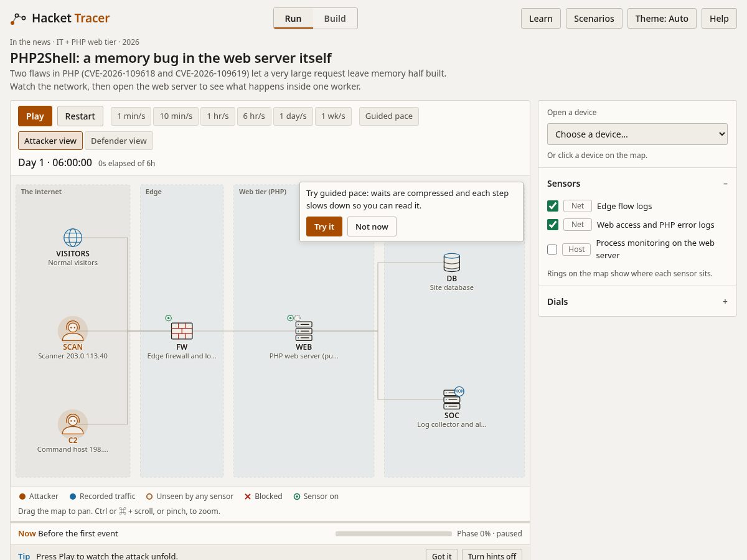Set speed to 1 wk/s
747x560 pixels.
click(x=334, y=116)
